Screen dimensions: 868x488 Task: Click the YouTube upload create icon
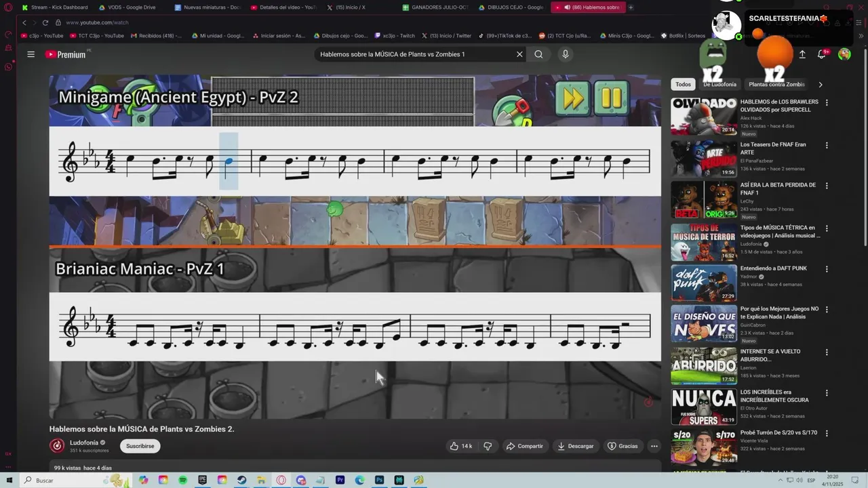coord(802,54)
